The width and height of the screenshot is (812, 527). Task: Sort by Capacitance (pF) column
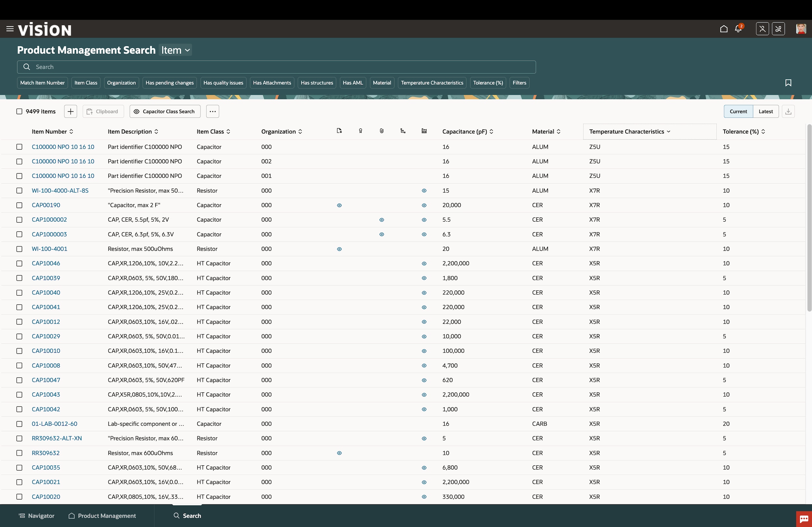point(491,131)
